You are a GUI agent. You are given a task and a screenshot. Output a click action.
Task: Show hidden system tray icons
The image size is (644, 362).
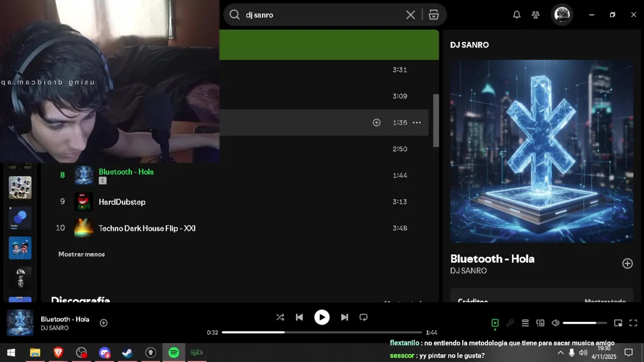tap(560, 353)
